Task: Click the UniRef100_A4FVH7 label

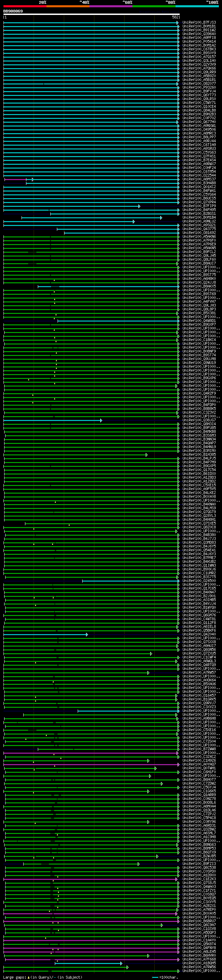Action: tap(199, 302)
